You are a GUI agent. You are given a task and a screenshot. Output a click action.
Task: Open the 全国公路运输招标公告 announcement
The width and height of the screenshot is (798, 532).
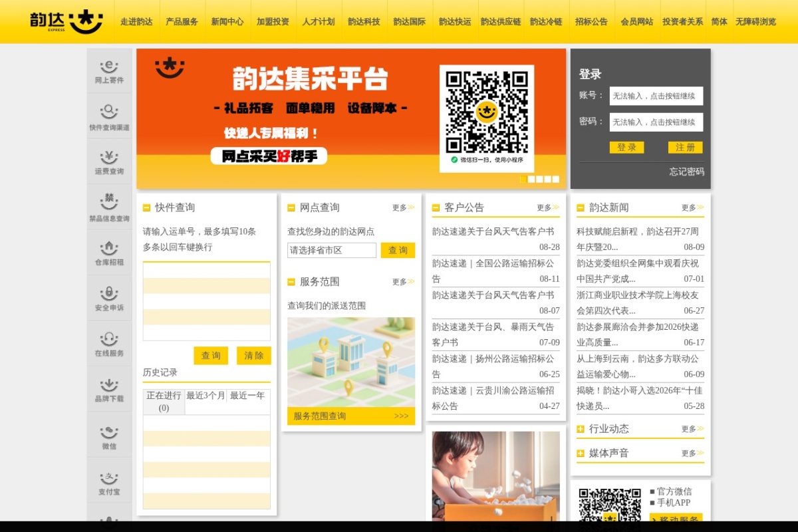(x=493, y=271)
